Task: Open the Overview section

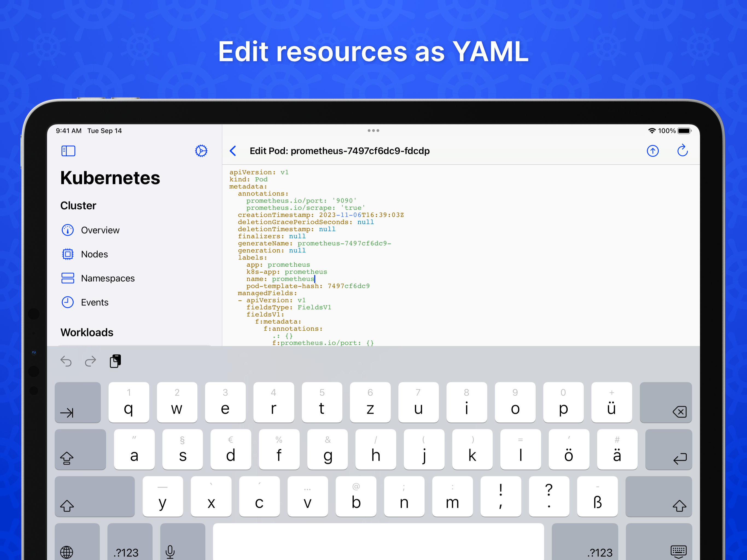Action: pos(100,230)
